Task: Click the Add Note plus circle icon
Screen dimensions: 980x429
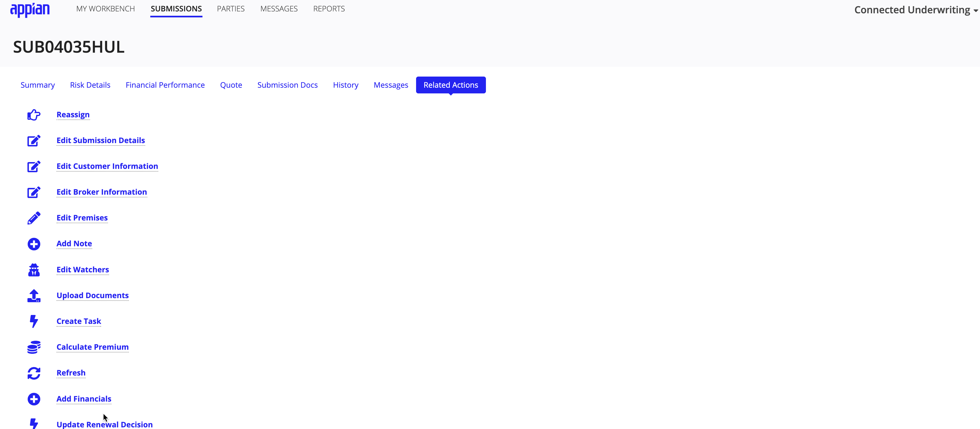Action: pyautogui.click(x=34, y=244)
